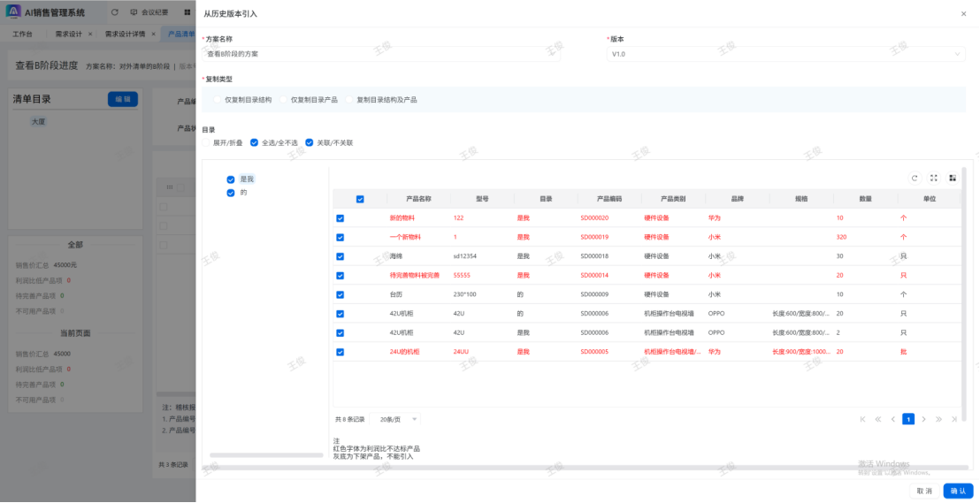Jump to the last page icon
Screen dimensions: 980x503
point(953,419)
